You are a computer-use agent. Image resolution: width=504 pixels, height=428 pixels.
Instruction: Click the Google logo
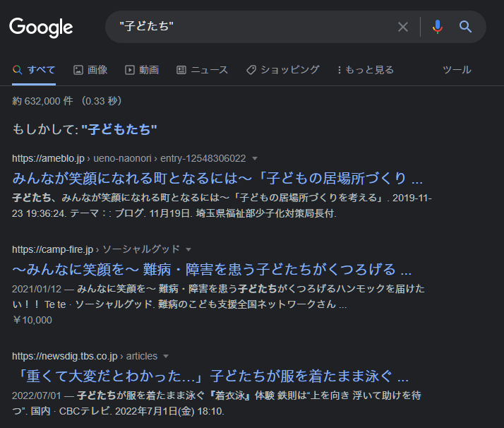coord(41,28)
